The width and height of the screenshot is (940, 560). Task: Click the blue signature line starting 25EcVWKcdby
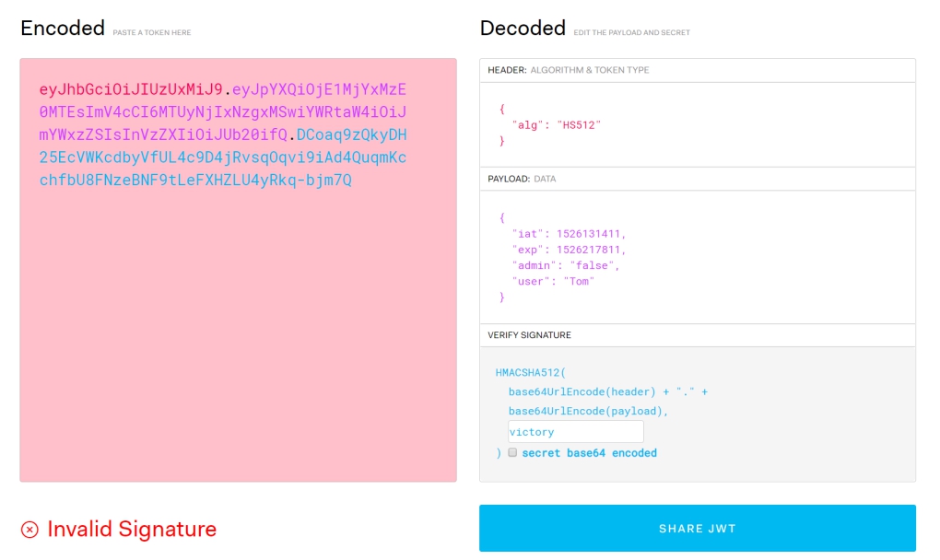[222, 157]
